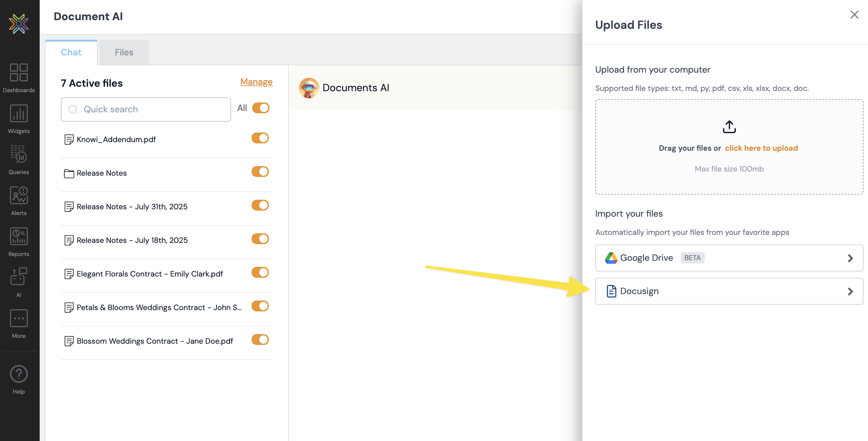The height and width of the screenshot is (441, 868).
Task: Open the Dashboards sidebar icon
Action: coord(19,72)
